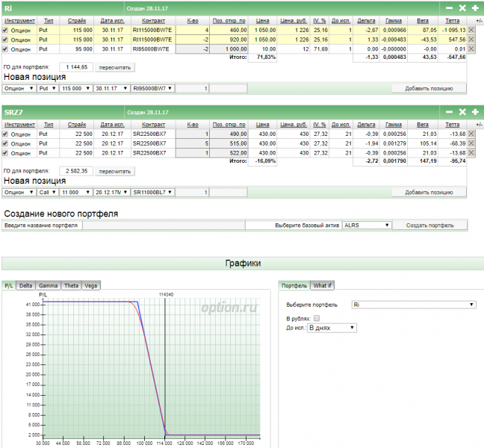Open the base asset dropdown showing ALRS

point(367,225)
